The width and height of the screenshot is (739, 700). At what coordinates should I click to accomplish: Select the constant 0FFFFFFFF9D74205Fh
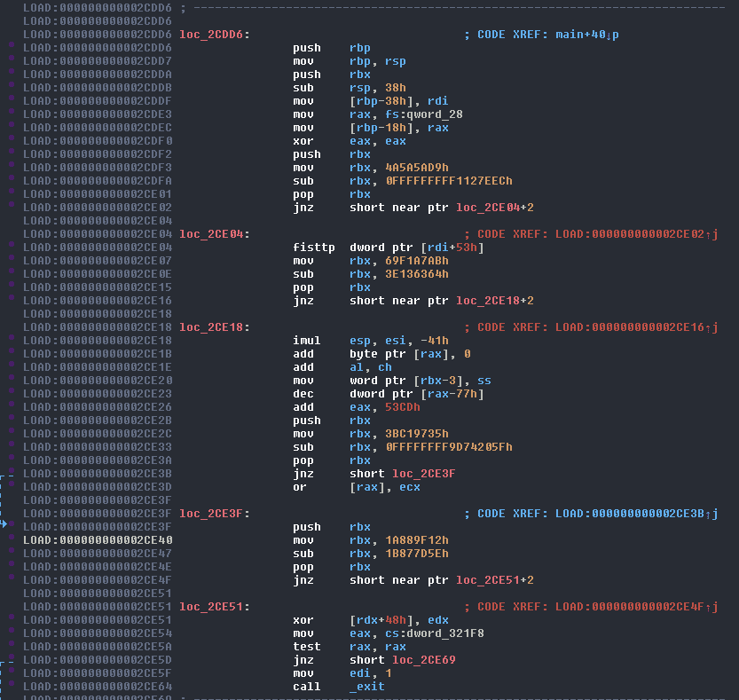[x=449, y=447]
